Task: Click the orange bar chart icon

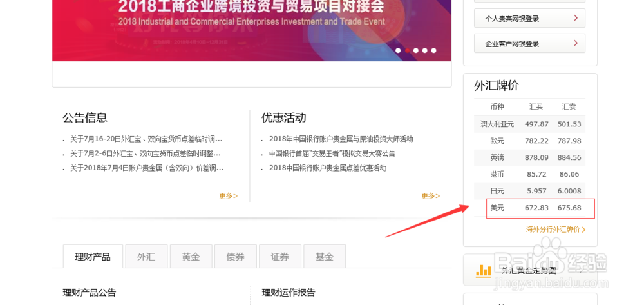Action: coord(484,270)
